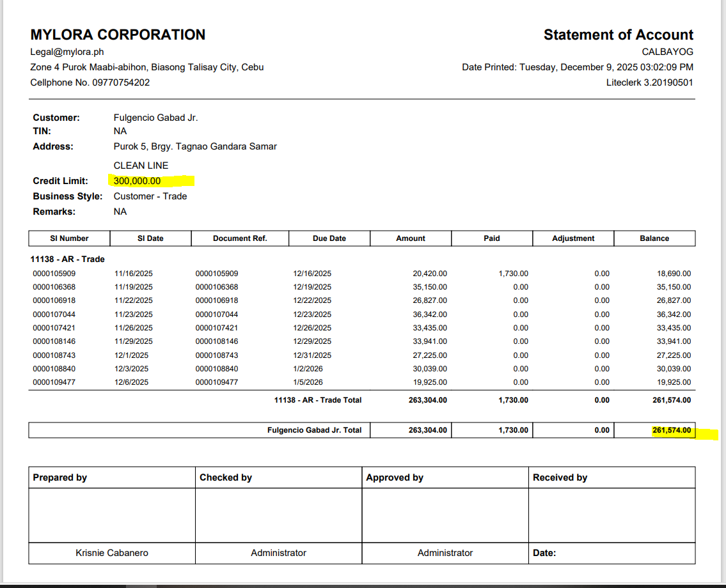Click the Krisnie Cabanero preparer name

(x=112, y=553)
